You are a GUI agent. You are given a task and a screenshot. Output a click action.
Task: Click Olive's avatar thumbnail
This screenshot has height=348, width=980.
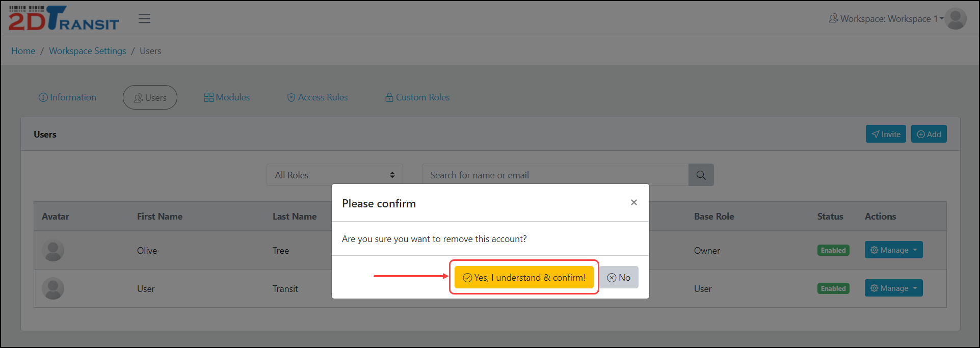coord(53,251)
